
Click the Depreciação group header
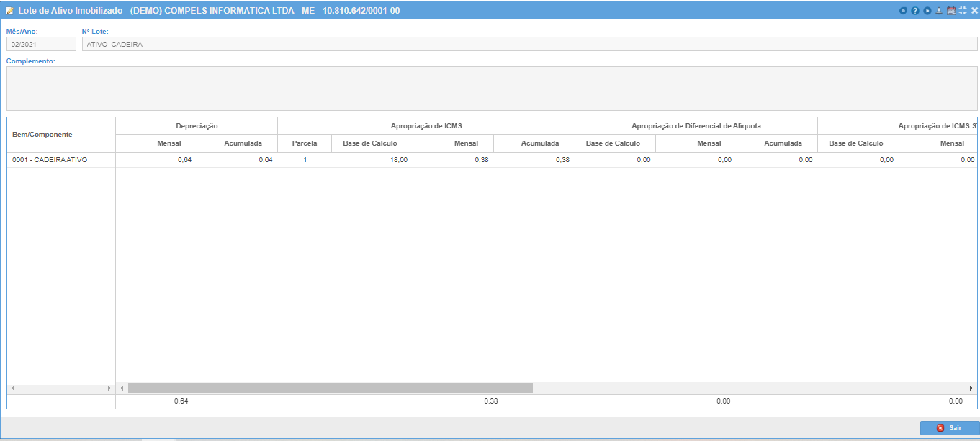tap(197, 125)
